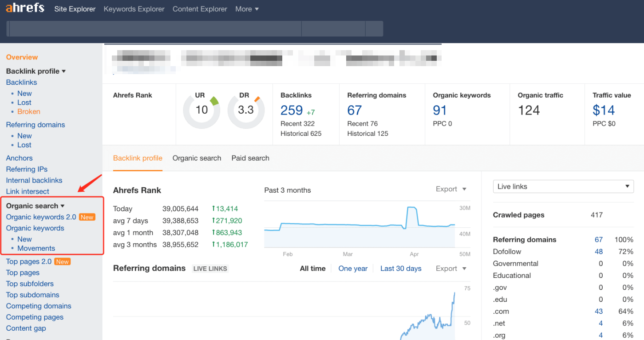Select Last 30 days for Referring domains
Image resolution: width=644 pixels, height=340 pixels.
click(401, 269)
